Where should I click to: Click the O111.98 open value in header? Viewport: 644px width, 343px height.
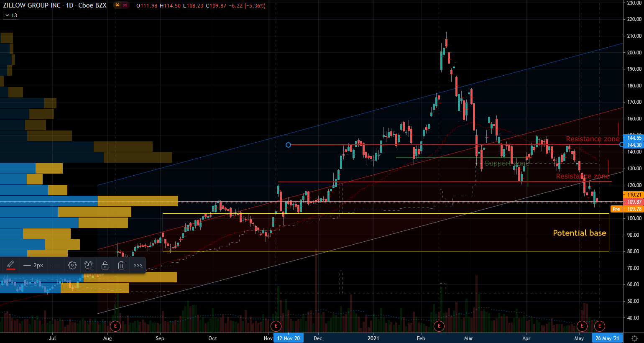(147, 5)
